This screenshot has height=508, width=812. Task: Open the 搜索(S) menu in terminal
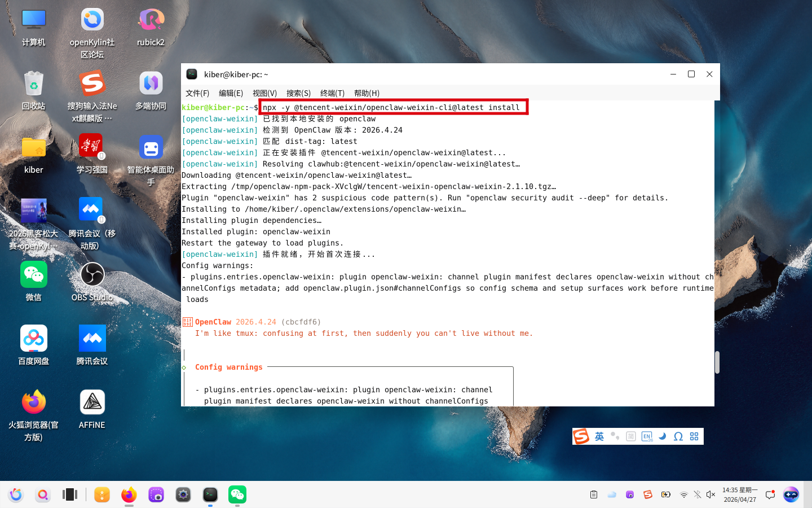coord(299,93)
